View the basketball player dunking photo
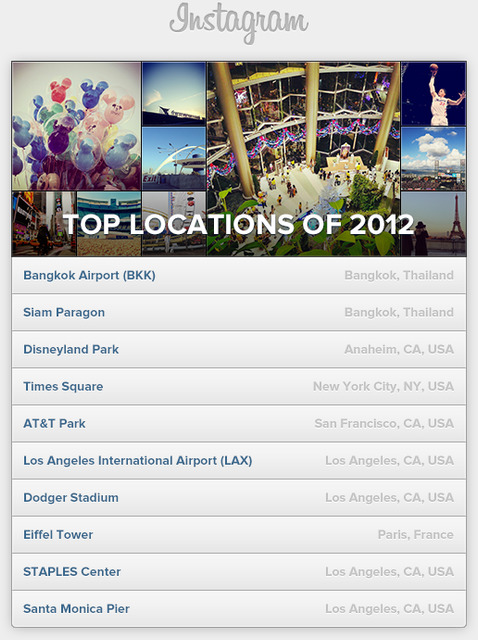This screenshot has width=478, height=640. (434, 94)
